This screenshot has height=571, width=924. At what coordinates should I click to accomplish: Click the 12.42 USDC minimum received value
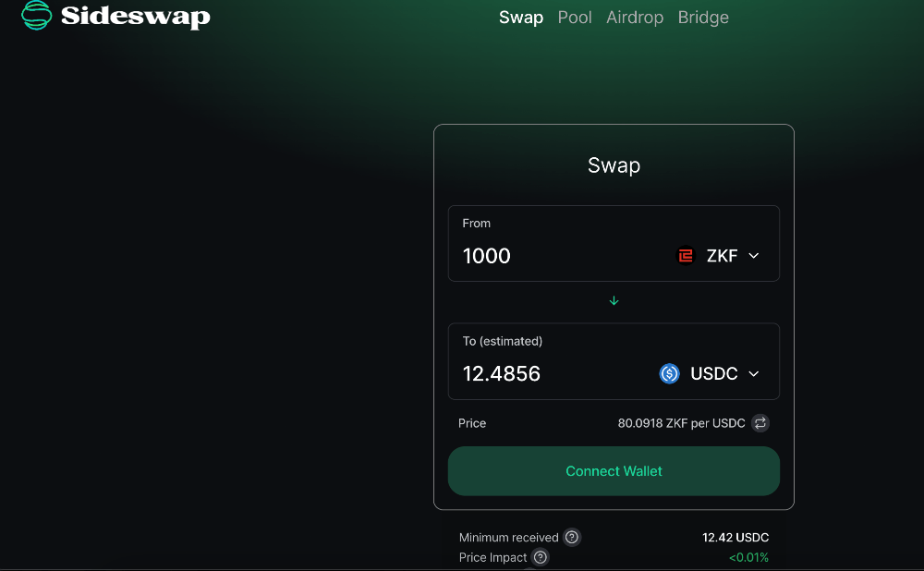[x=735, y=537]
